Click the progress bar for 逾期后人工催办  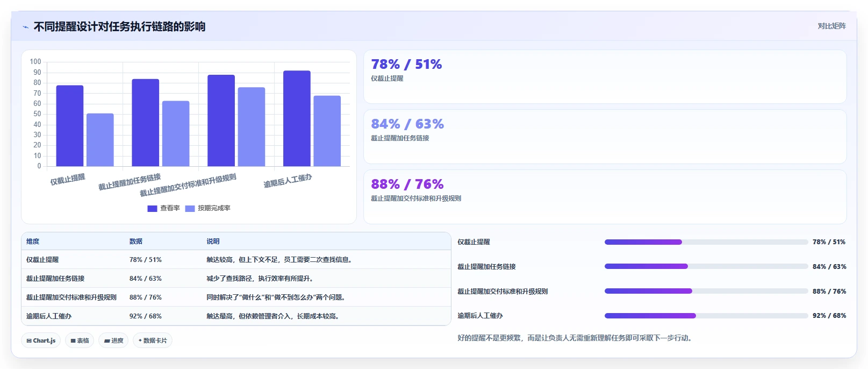pyautogui.click(x=706, y=316)
